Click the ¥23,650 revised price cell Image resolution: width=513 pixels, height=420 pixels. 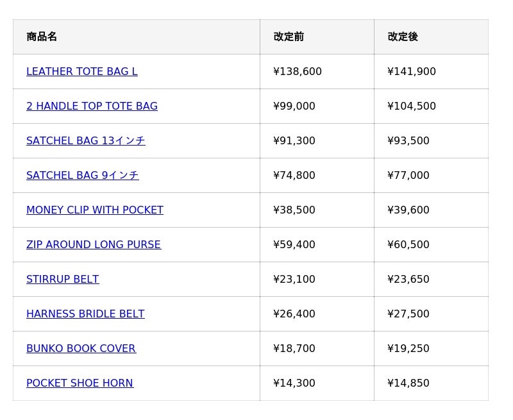point(408,280)
